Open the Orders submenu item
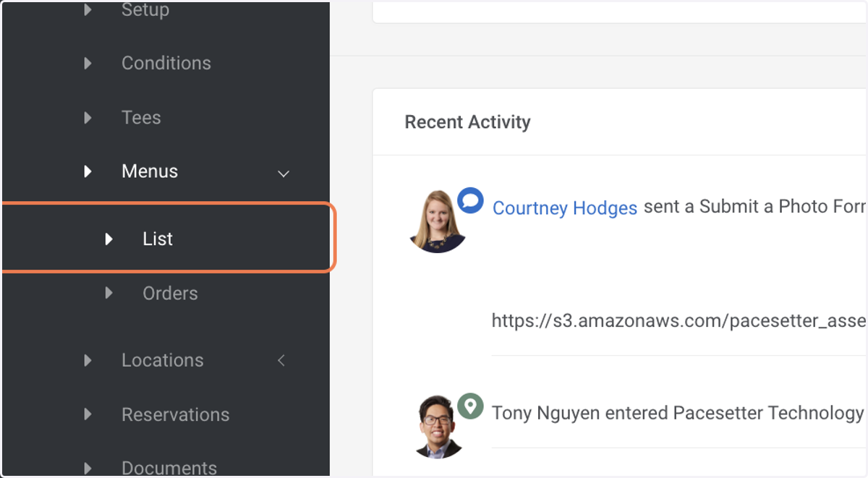868x478 pixels. pyautogui.click(x=170, y=293)
